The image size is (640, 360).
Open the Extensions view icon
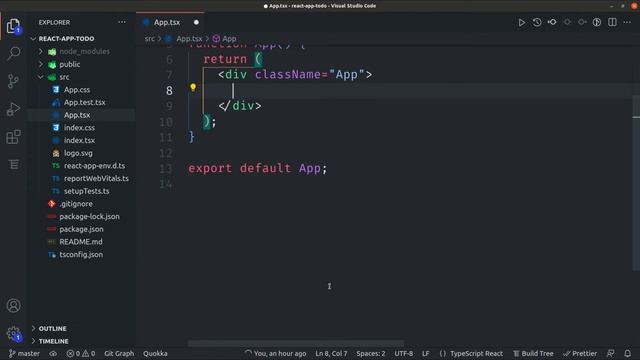(x=13, y=137)
